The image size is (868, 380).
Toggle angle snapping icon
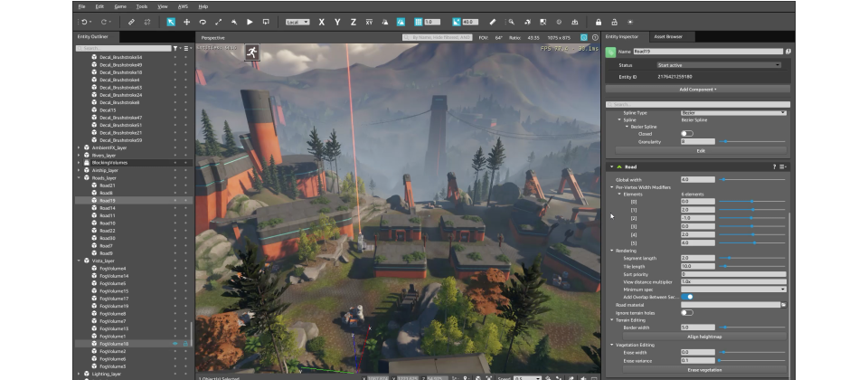[456, 22]
